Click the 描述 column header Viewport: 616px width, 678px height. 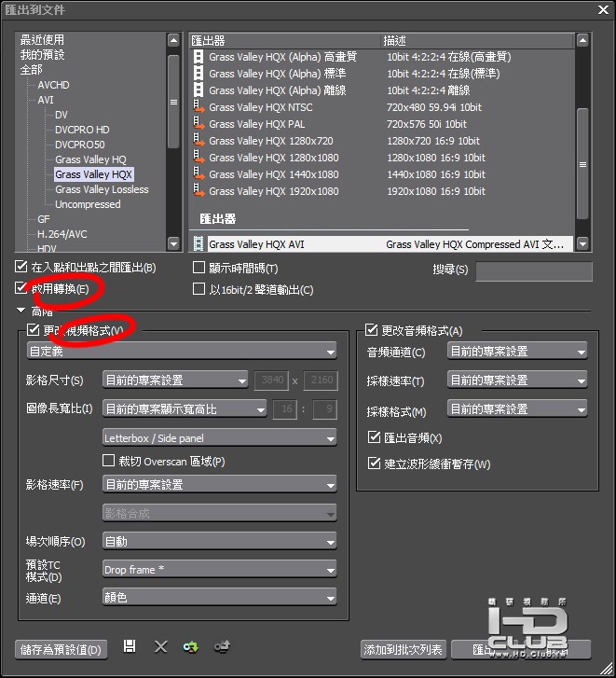[477, 41]
